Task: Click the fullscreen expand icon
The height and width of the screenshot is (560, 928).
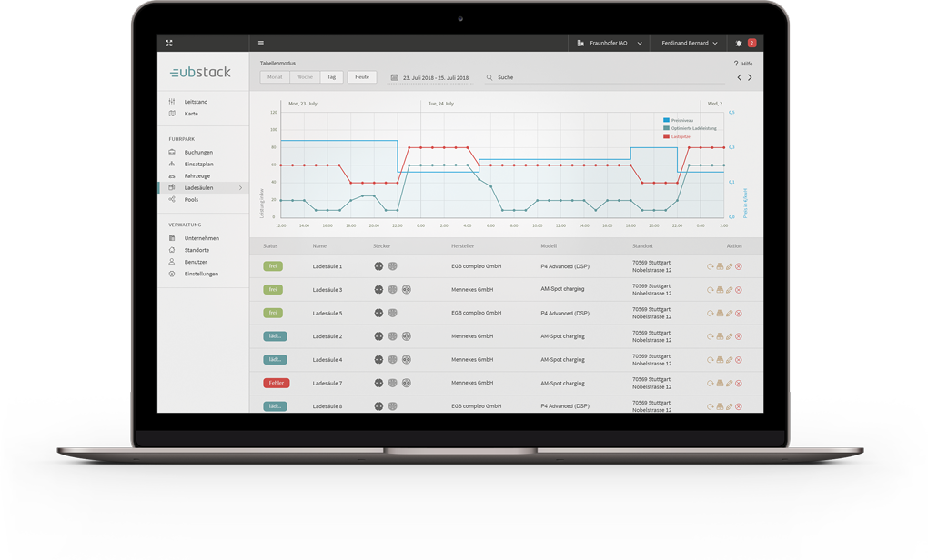Action: pos(169,43)
